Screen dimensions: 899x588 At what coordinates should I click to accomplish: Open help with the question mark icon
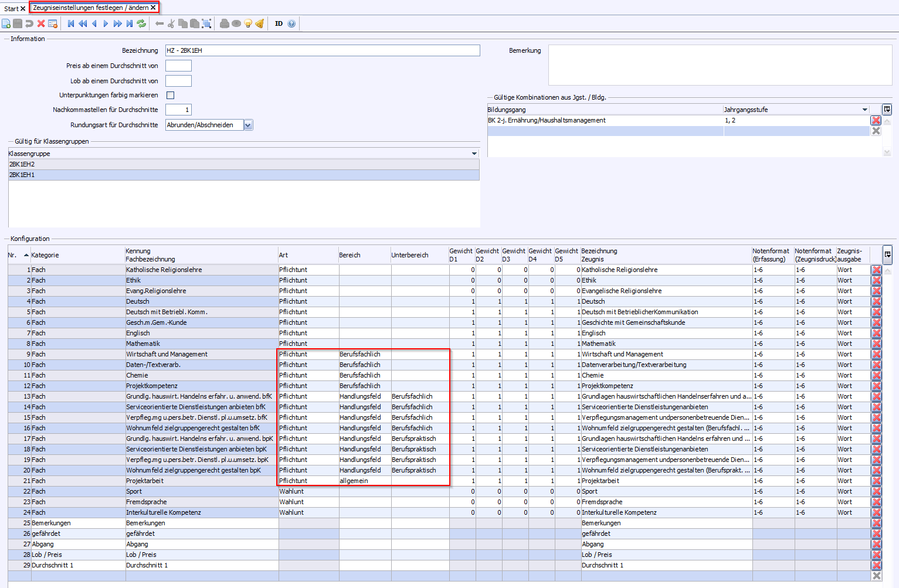pyautogui.click(x=291, y=23)
